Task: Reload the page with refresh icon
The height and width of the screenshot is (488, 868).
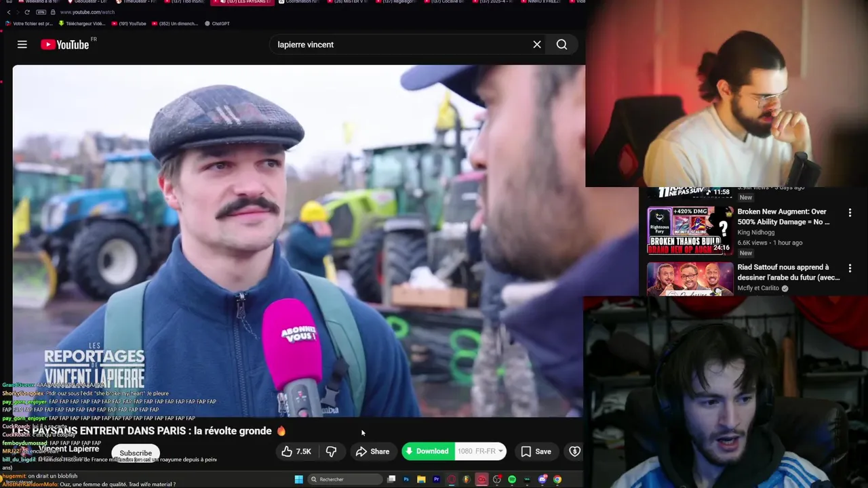Action: tap(27, 12)
